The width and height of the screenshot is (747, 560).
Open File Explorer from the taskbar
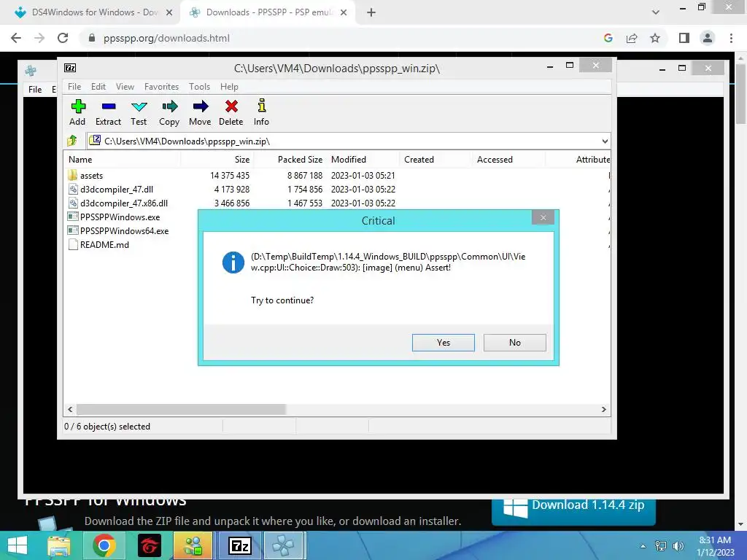point(60,545)
